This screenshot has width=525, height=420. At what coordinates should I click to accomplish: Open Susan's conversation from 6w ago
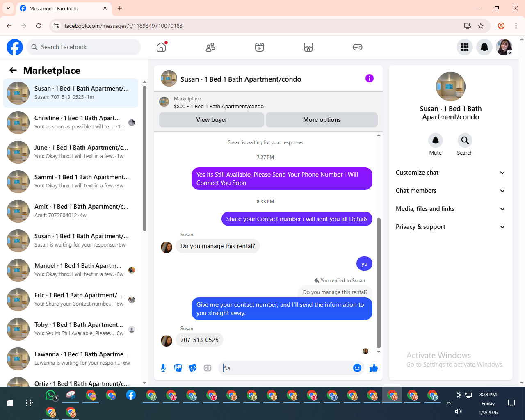point(71,241)
